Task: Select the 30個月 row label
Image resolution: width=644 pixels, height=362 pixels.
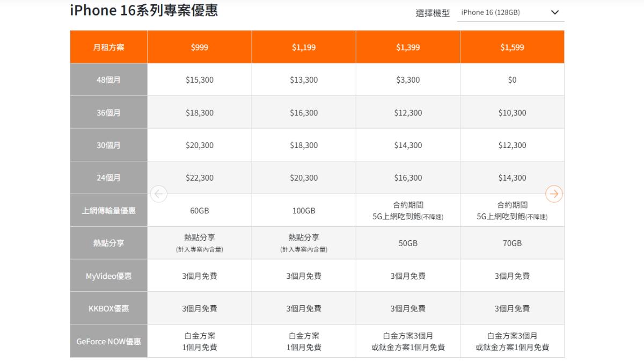Action: click(x=108, y=145)
